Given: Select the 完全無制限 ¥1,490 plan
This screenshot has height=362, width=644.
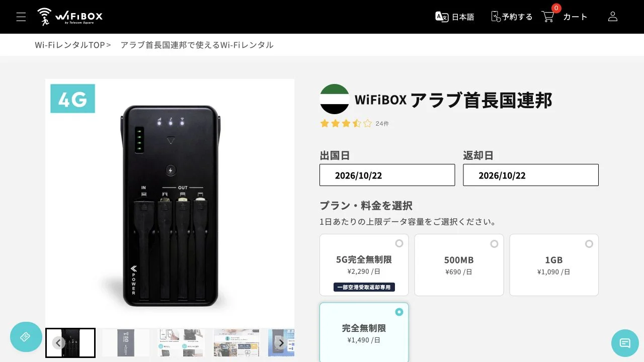Looking at the screenshot, I should pyautogui.click(x=364, y=332).
